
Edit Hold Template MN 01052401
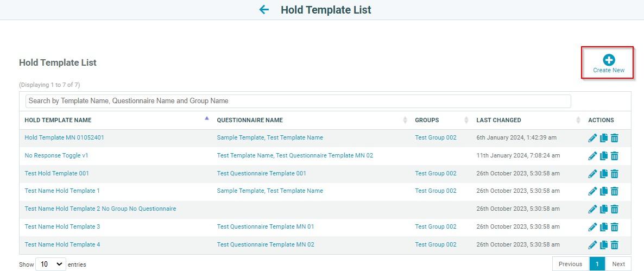click(592, 138)
